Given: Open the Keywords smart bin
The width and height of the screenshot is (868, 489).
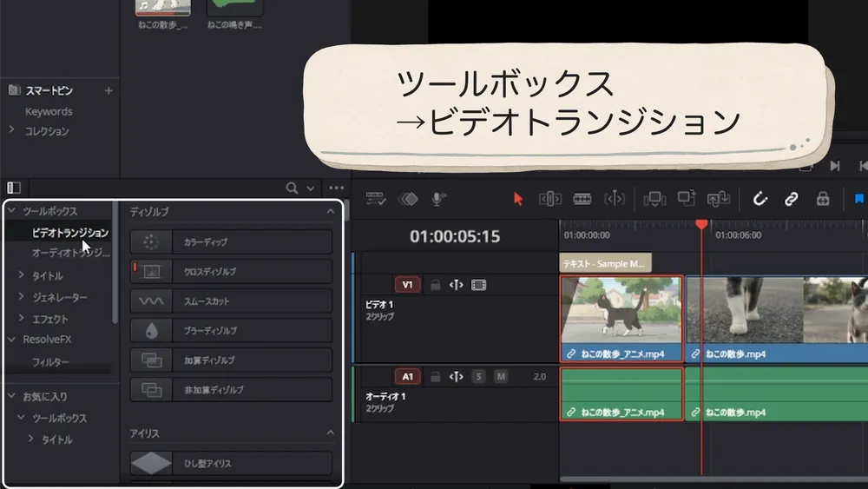Looking at the screenshot, I should [x=49, y=111].
